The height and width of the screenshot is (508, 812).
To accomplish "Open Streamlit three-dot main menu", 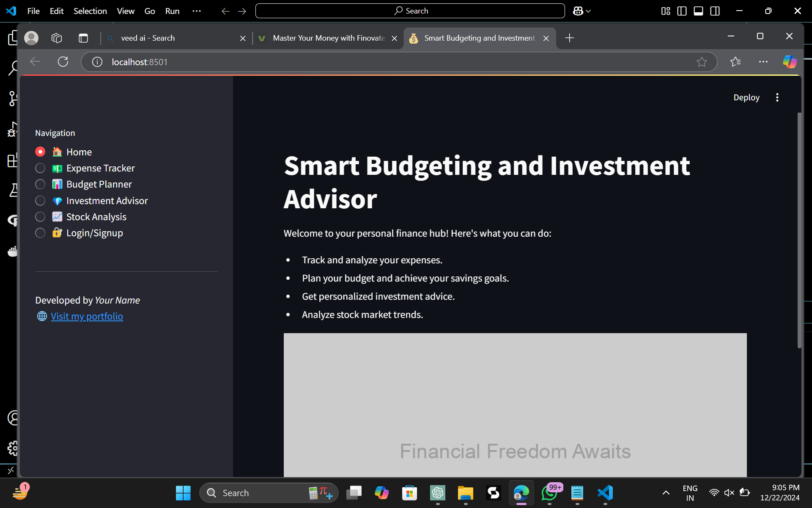I will 777,97.
